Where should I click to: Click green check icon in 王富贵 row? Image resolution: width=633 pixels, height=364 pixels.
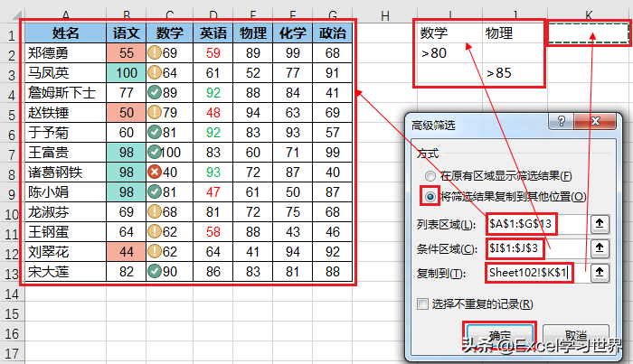(155, 152)
